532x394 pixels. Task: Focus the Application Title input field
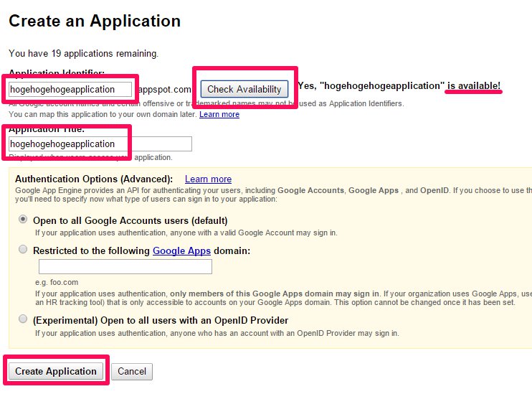point(100,144)
